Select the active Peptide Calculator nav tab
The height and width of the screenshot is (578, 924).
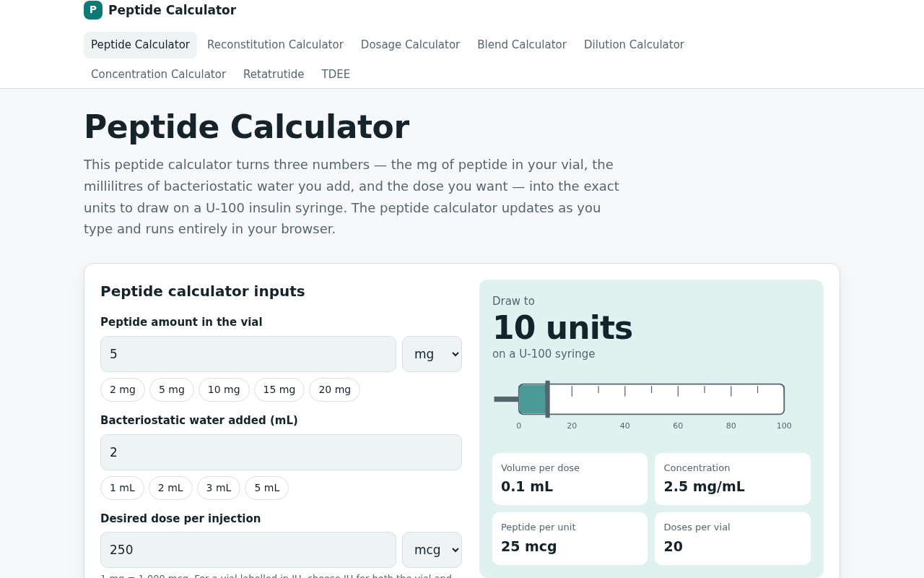coord(140,45)
